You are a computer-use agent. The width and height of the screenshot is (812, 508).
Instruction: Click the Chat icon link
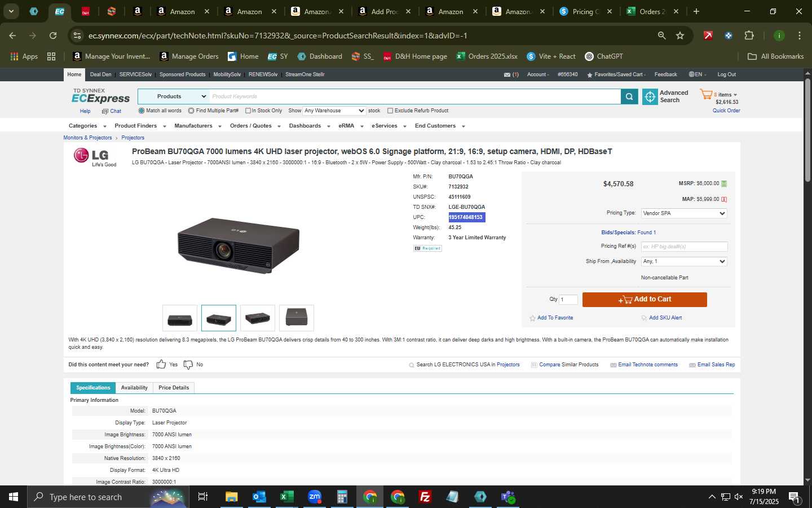click(111, 111)
